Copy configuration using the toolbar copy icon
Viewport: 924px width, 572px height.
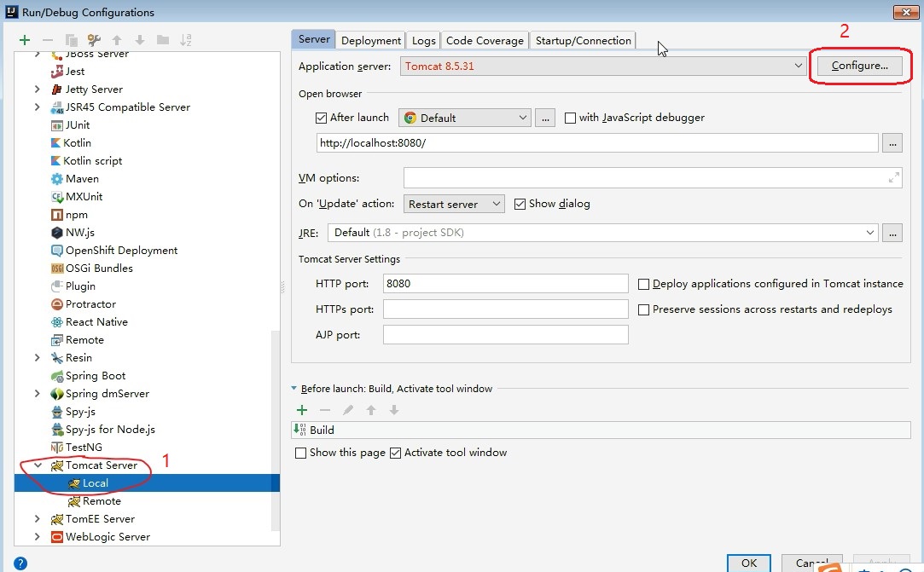[72, 40]
